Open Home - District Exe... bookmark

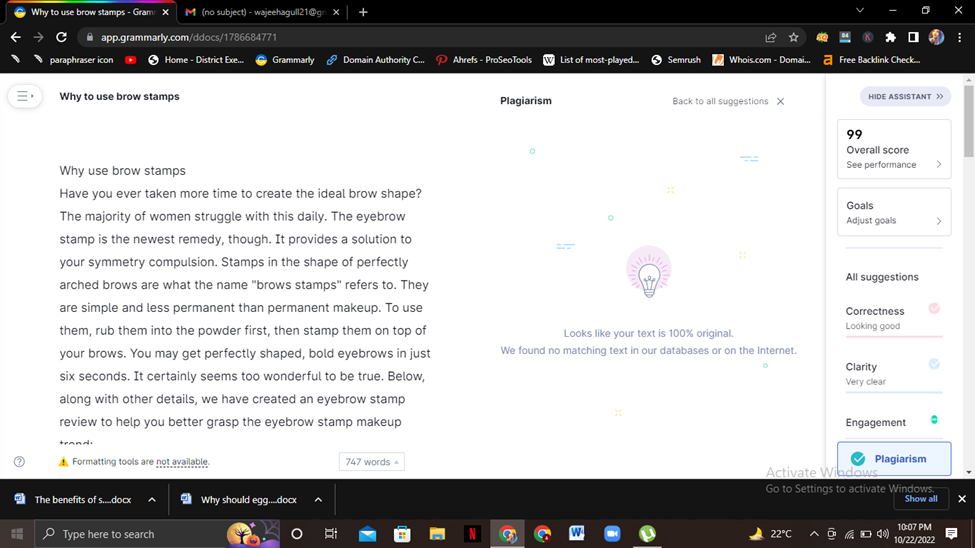point(196,60)
